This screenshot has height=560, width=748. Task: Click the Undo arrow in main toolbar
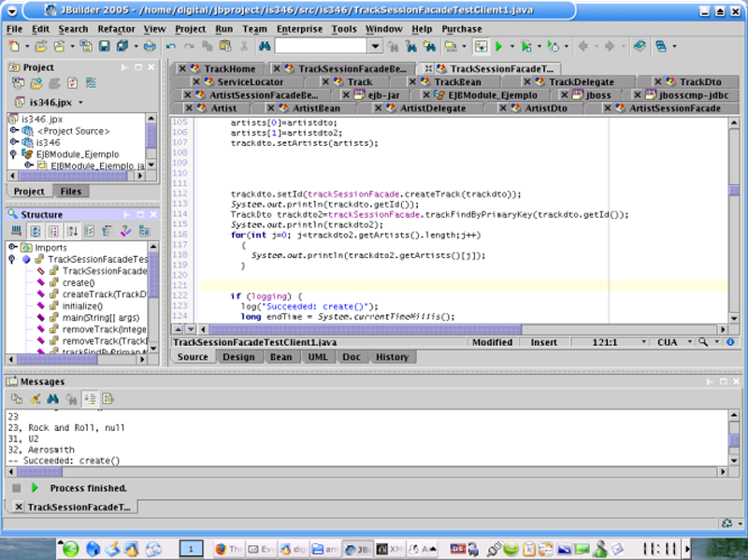pyautogui.click(x=171, y=46)
